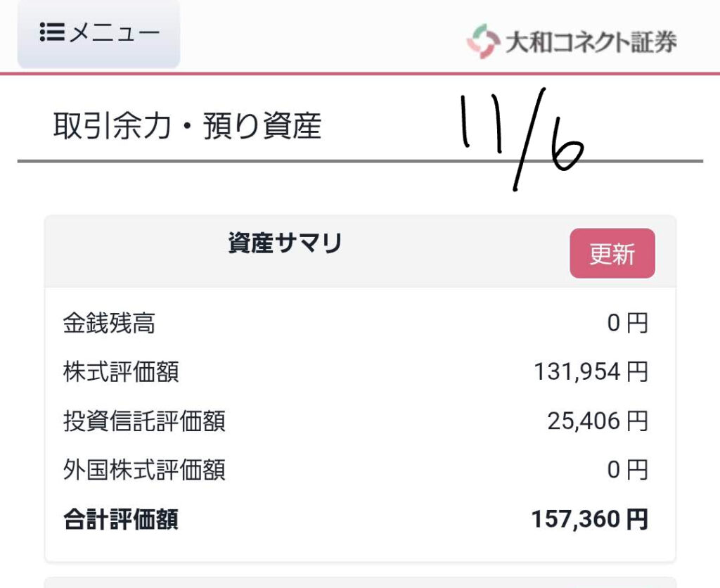This screenshot has width=720, height=588.
Task: Click the list icon beside メニュー
Action: pyautogui.click(x=52, y=33)
